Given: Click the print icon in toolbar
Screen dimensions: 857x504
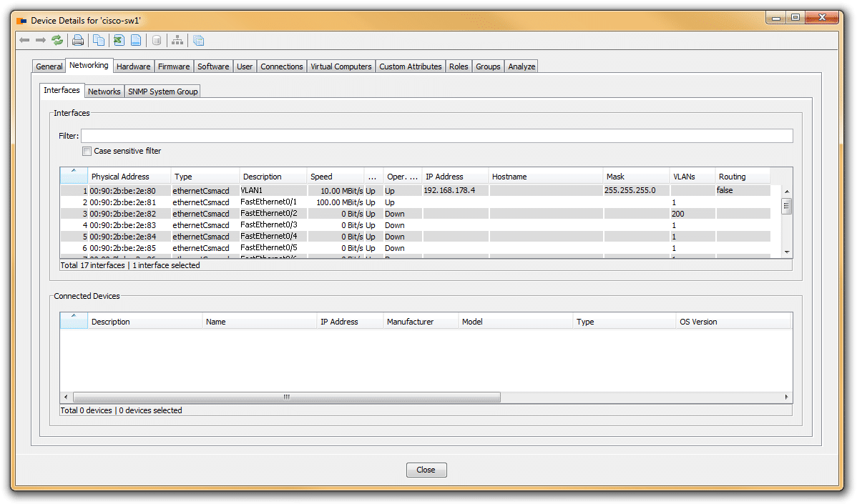Looking at the screenshot, I should point(78,40).
